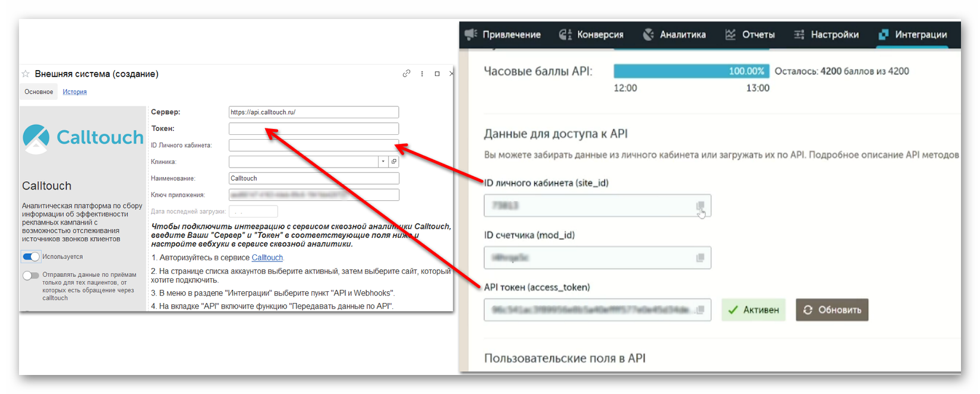This screenshot has width=980, height=394.
Task: Focus the Наименование field containing Calltouch
Action: click(314, 178)
